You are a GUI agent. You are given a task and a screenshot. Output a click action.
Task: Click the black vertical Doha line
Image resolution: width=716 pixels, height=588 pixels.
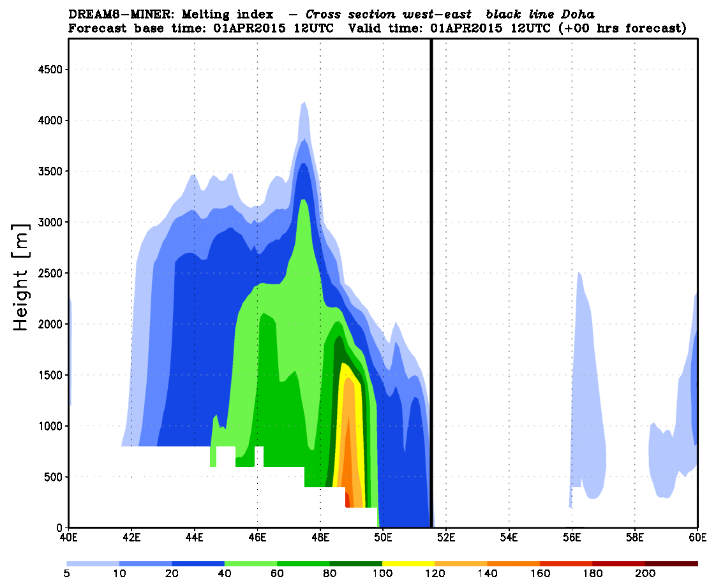pyautogui.click(x=431, y=283)
